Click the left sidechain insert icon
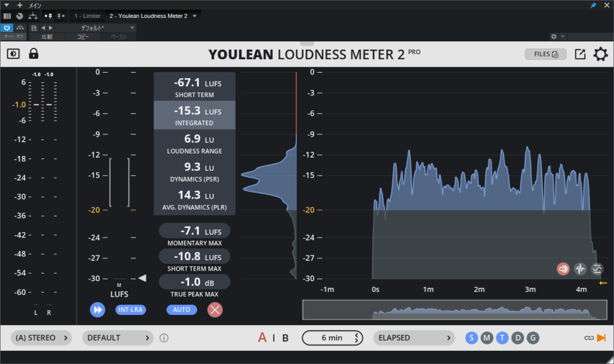This screenshot has height=364, width=614. pyautogui.click(x=48, y=16)
